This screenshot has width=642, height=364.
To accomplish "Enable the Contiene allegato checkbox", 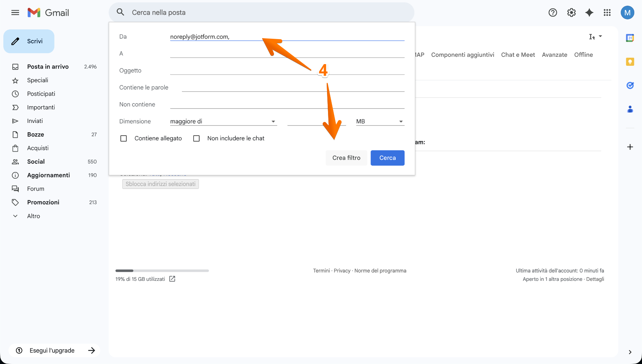I will pyautogui.click(x=123, y=138).
